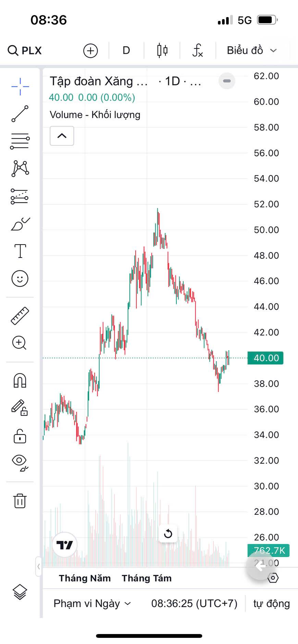Tap the floating back arrow button
This screenshot has height=644, width=298.
pyautogui.click(x=261, y=566)
